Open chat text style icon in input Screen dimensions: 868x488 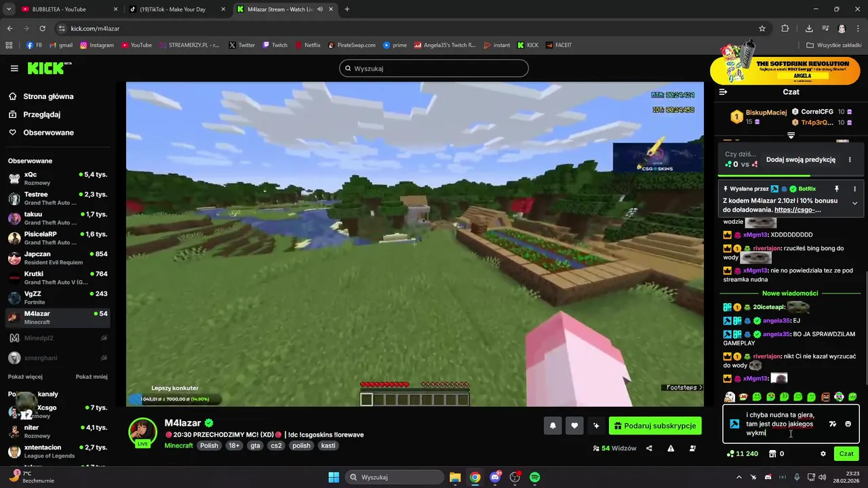[833, 424]
